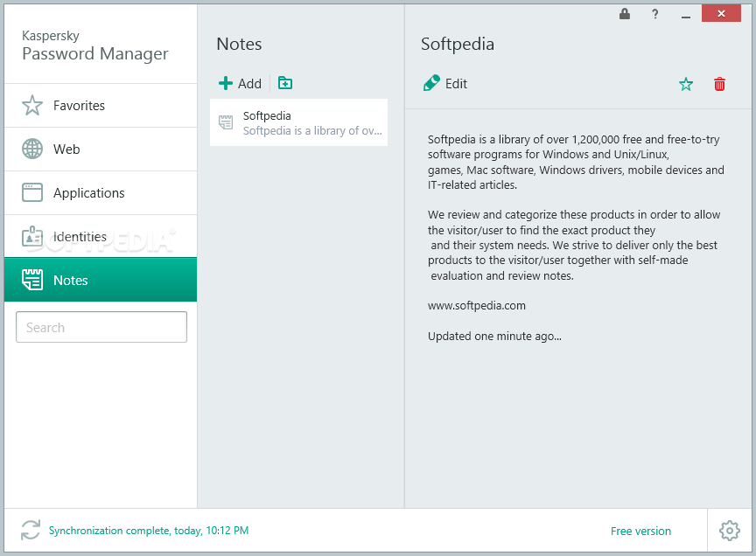Open settings gear icon
The image size is (756, 556).
730,531
